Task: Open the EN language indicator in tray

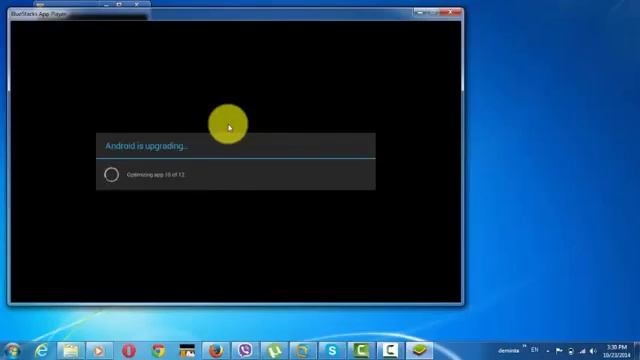Action: tap(535, 350)
